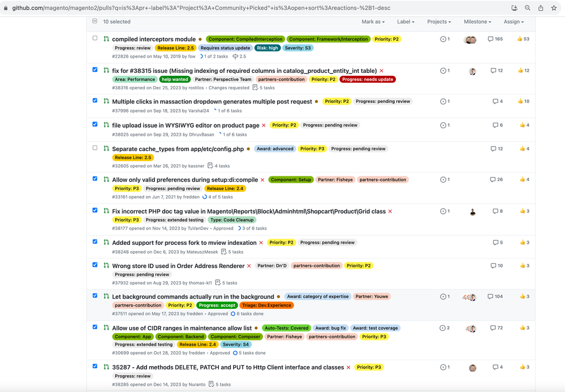The width and height of the screenshot is (565, 392).
Task: Open the Milestone filter menu
Action: tap(477, 21)
